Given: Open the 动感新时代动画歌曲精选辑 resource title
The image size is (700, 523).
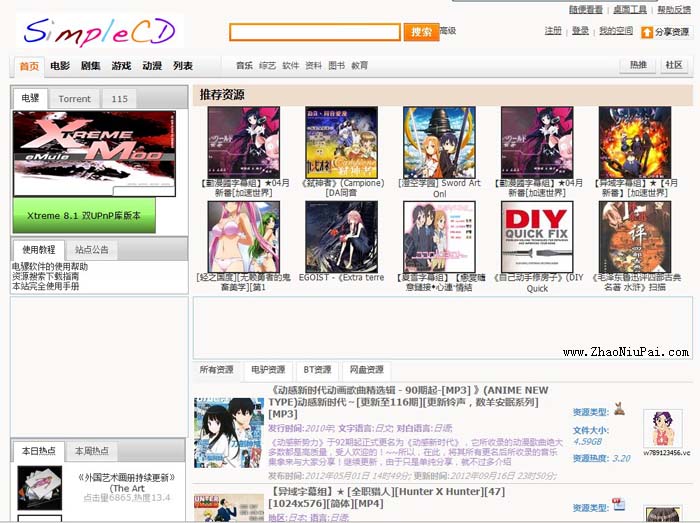Looking at the screenshot, I should pyautogui.click(x=408, y=402).
